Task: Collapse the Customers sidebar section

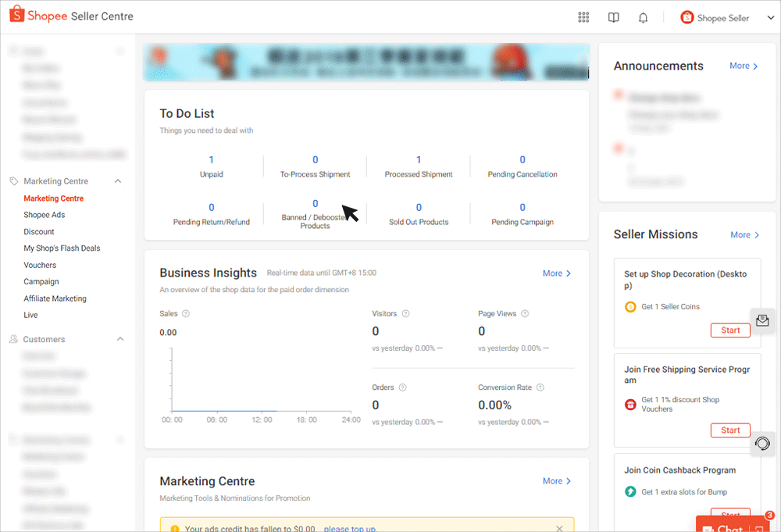Action: [x=119, y=339]
